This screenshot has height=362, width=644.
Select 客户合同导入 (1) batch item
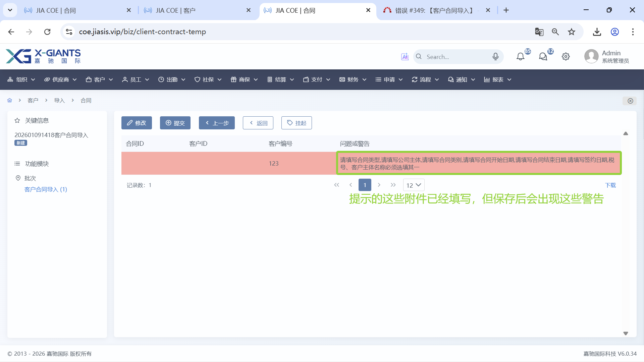click(x=46, y=189)
